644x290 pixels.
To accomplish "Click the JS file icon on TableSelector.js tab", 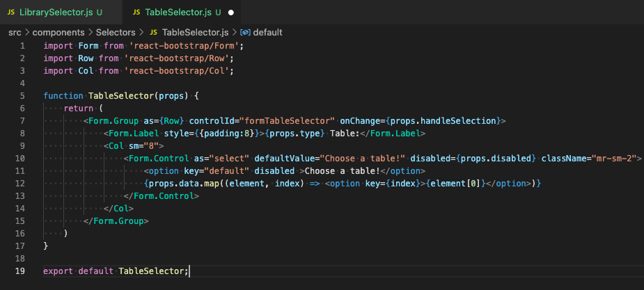I will point(136,13).
